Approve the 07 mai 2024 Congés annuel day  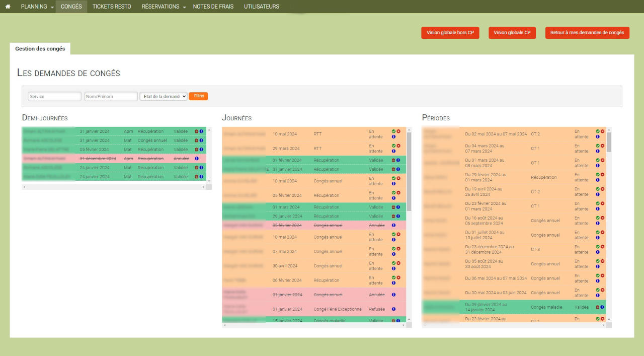(394, 249)
